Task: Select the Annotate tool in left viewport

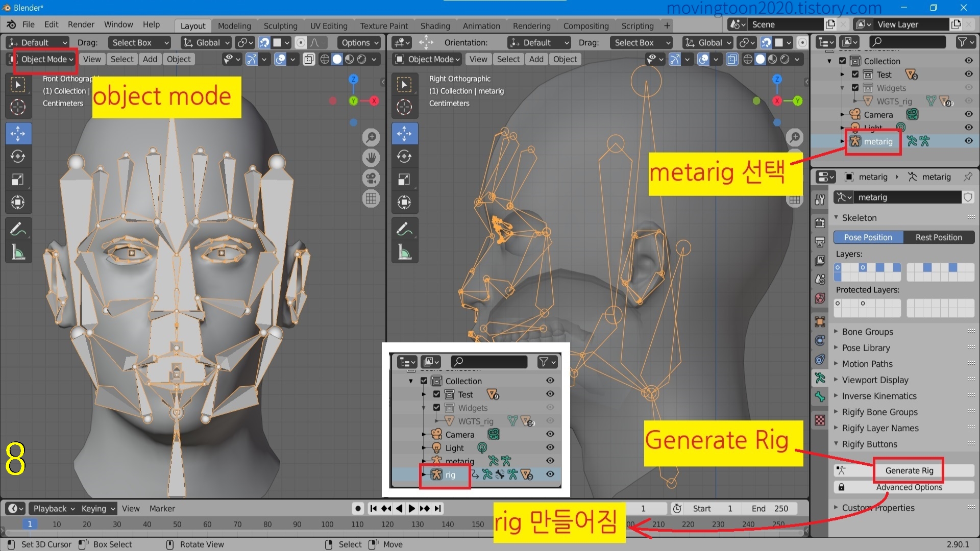Action: pyautogui.click(x=18, y=229)
